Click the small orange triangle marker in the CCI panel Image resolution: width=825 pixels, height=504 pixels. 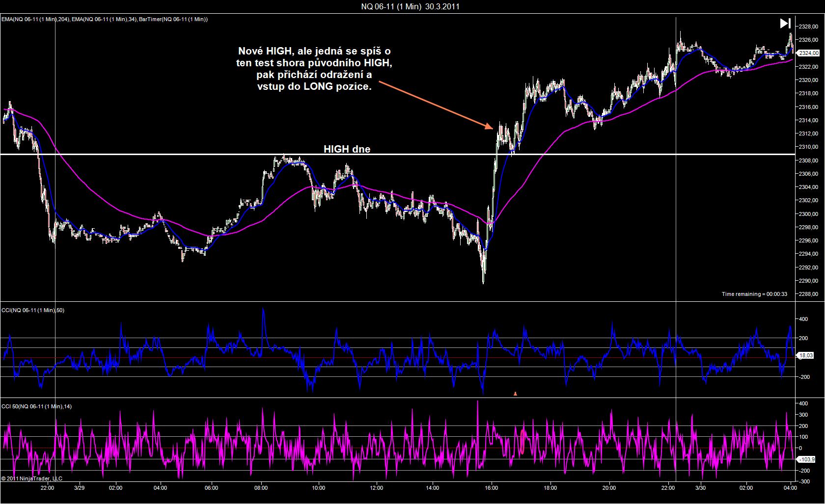515,393
